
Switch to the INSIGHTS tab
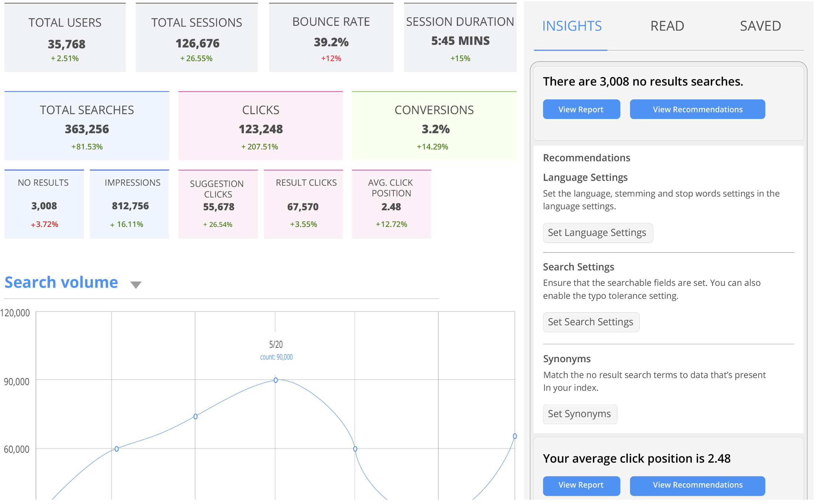coord(572,26)
